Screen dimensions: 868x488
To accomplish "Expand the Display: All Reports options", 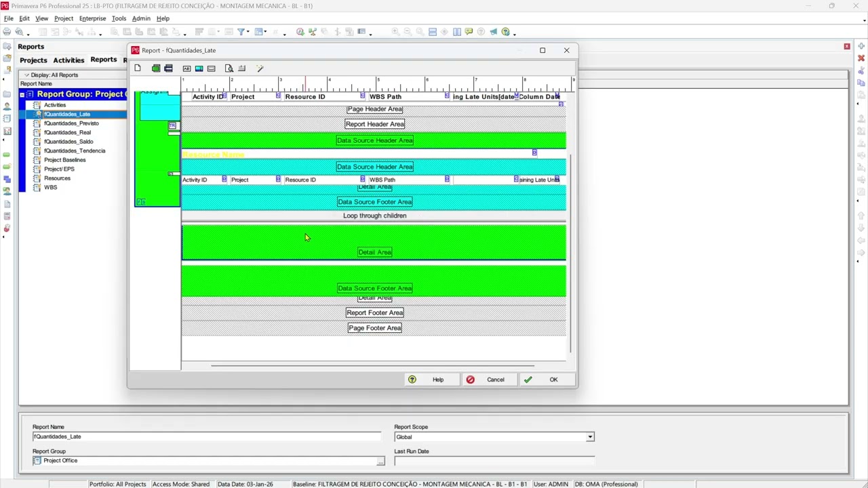I will tap(51, 75).
